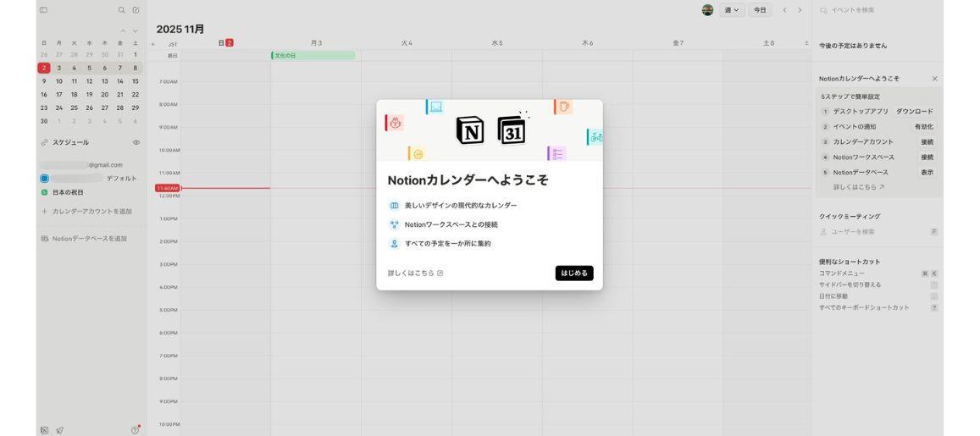Click the コマンドメニュー shortcut row
This screenshot has width=980, height=436.
pos(878,273)
